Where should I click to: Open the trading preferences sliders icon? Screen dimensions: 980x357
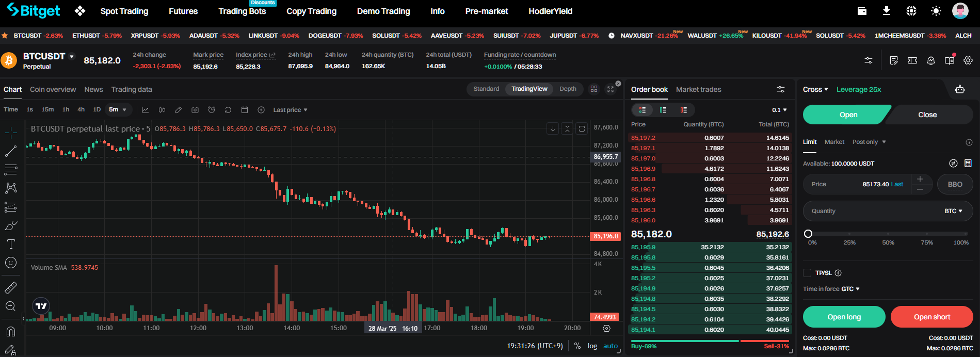coord(869,60)
